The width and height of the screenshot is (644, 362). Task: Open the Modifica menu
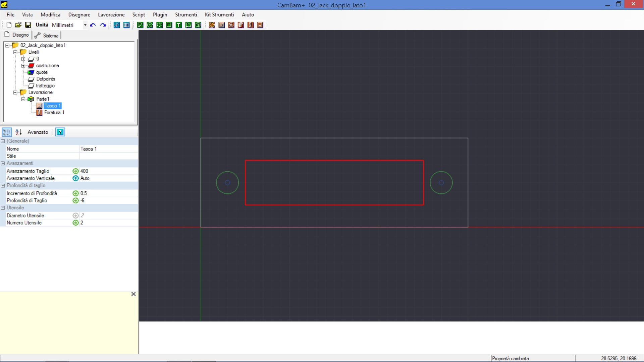pyautogui.click(x=50, y=14)
